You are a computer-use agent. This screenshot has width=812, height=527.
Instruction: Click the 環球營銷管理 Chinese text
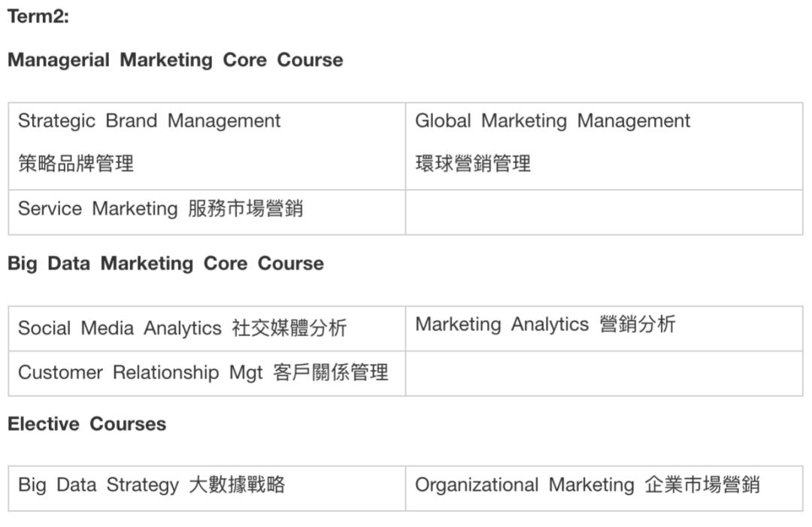[x=473, y=163]
